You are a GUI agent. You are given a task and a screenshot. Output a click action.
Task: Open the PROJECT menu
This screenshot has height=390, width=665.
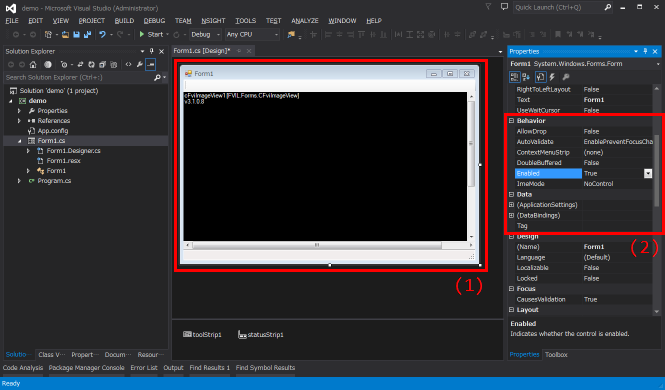pos(91,20)
